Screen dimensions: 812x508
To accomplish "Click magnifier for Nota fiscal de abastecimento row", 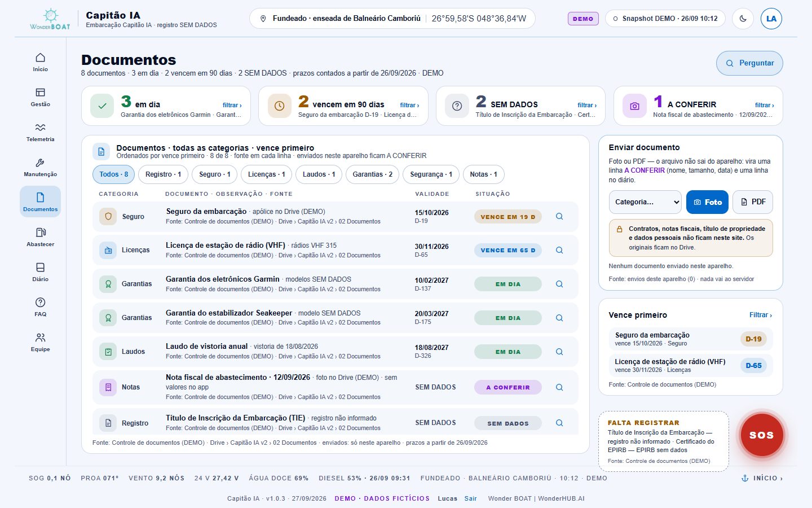I will [x=559, y=387].
